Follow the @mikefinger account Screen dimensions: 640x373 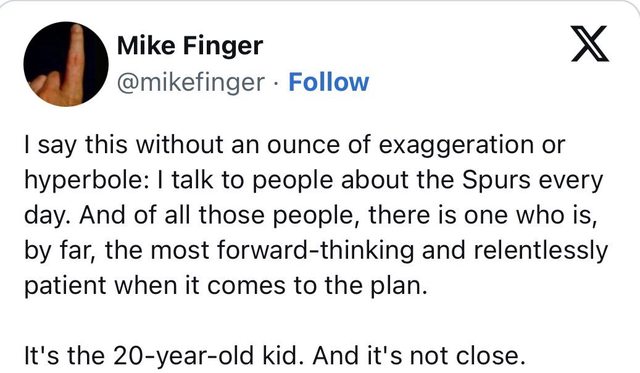coord(329,82)
